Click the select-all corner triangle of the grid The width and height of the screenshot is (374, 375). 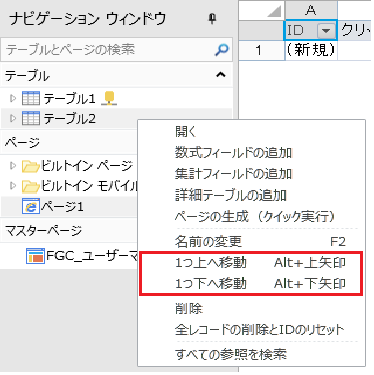(x=274, y=12)
